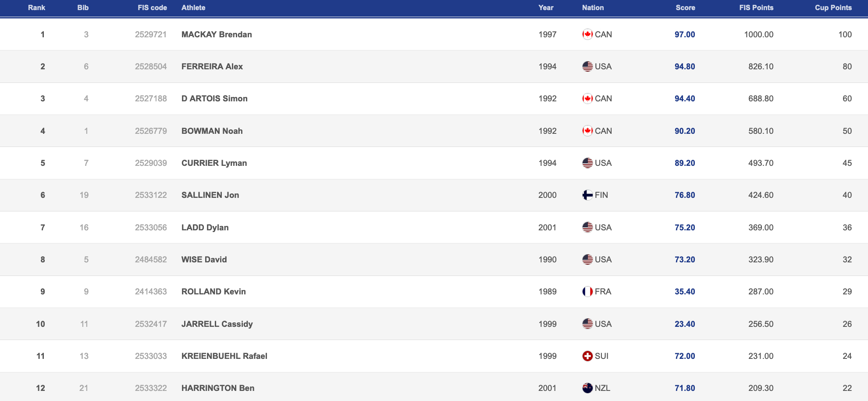The width and height of the screenshot is (868, 401).
Task: Click Finland flag icon in Sallinen row
Action: pyautogui.click(x=587, y=195)
